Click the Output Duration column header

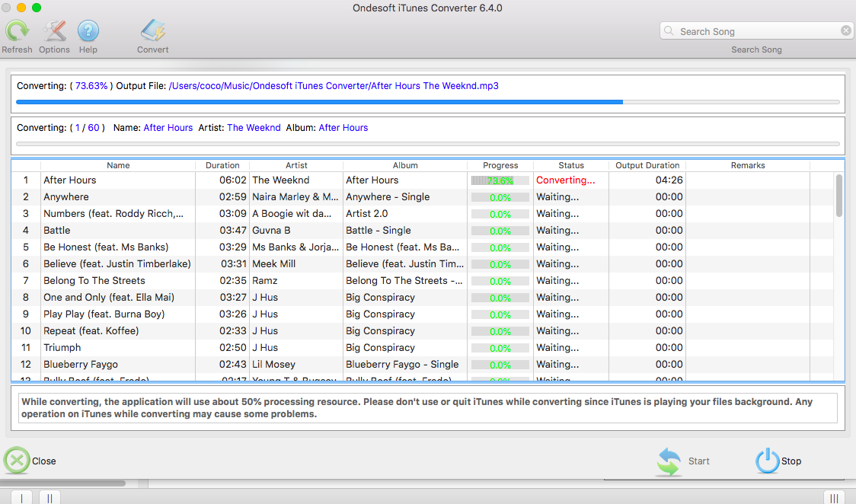[x=647, y=165]
